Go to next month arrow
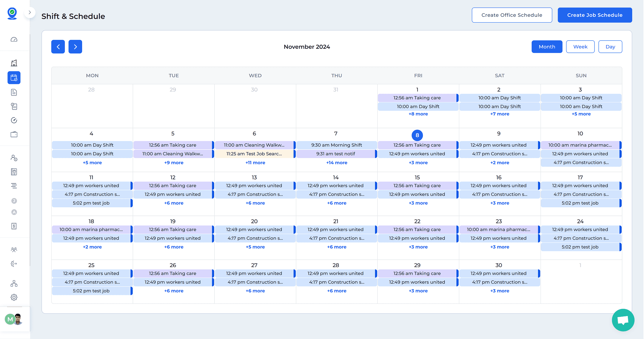Viewport: 644px width, 339px height. pos(75,47)
